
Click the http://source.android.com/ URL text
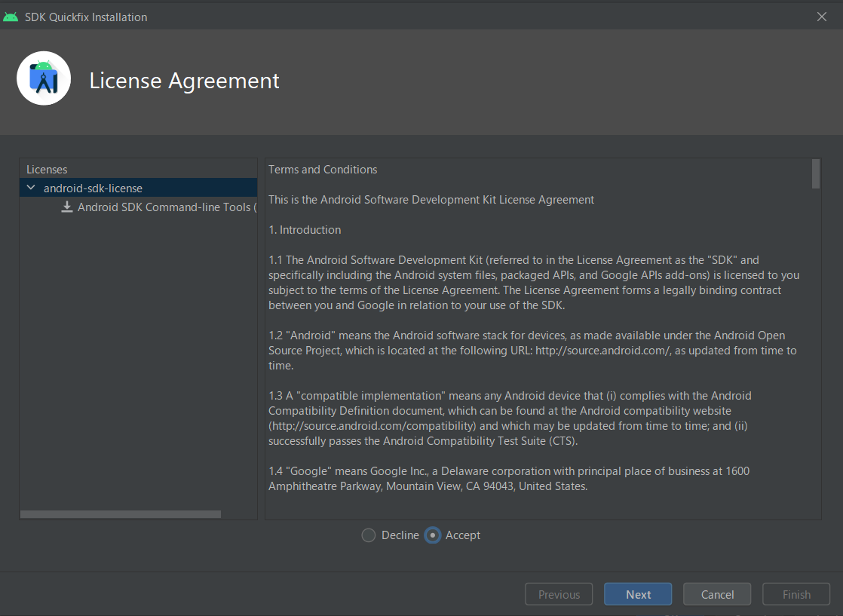[x=602, y=351]
